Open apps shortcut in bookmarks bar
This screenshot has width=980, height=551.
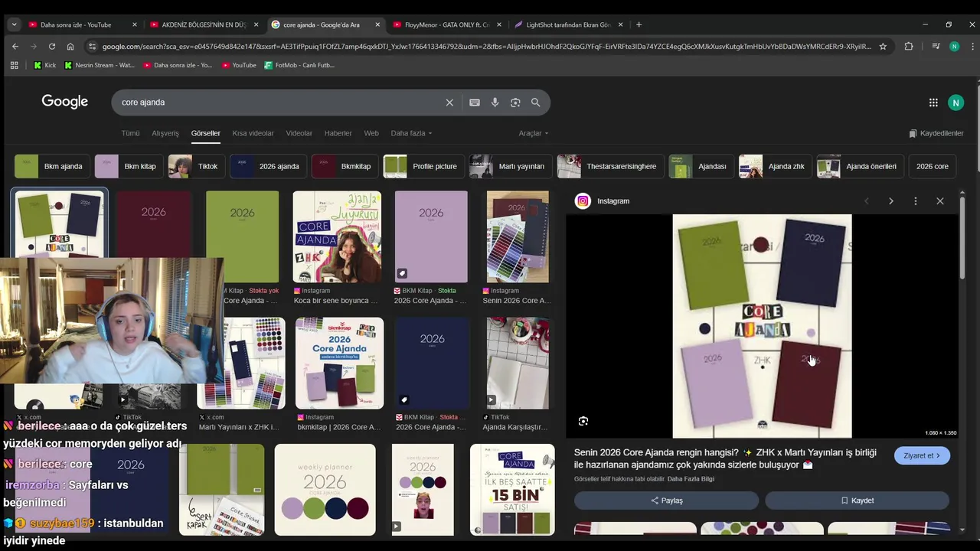14,65
